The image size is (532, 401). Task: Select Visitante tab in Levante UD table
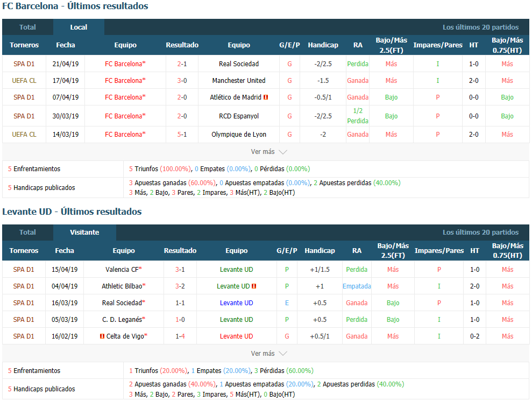[84, 232]
